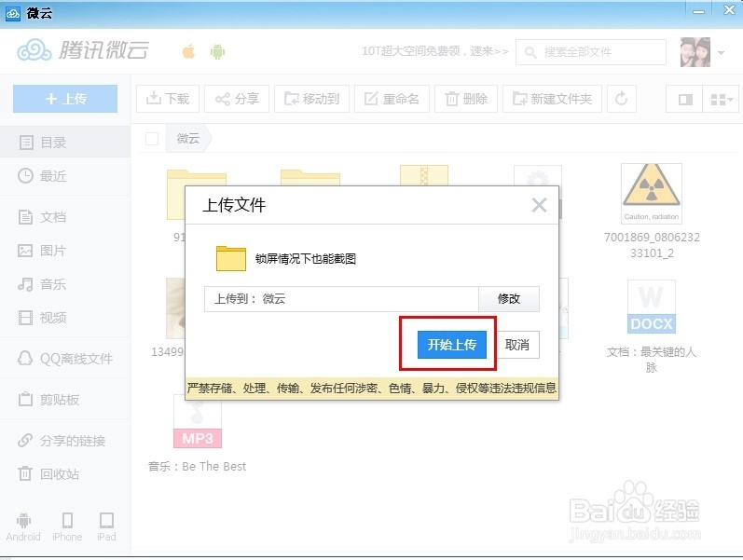Image resolution: width=743 pixels, height=560 pixels.
Task: Toggle the preview pane view icon
Action: [x=684, y=99]
